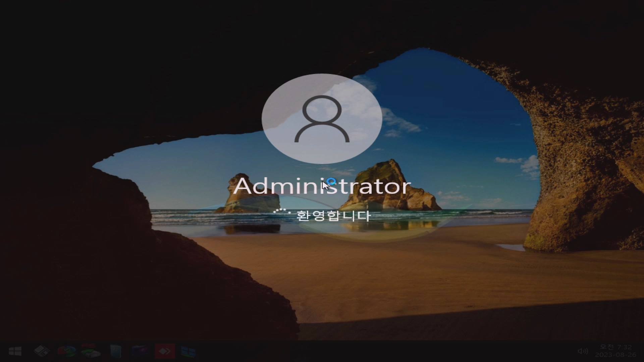Launch the red AnyDesk taskbar icon
This screenshot has height=362, width=644.
[x=165, y=351]
